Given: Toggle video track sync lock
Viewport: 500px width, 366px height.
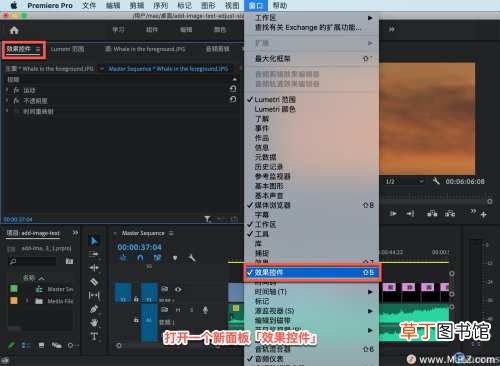Looking at the screenshot, I should 164,289.
